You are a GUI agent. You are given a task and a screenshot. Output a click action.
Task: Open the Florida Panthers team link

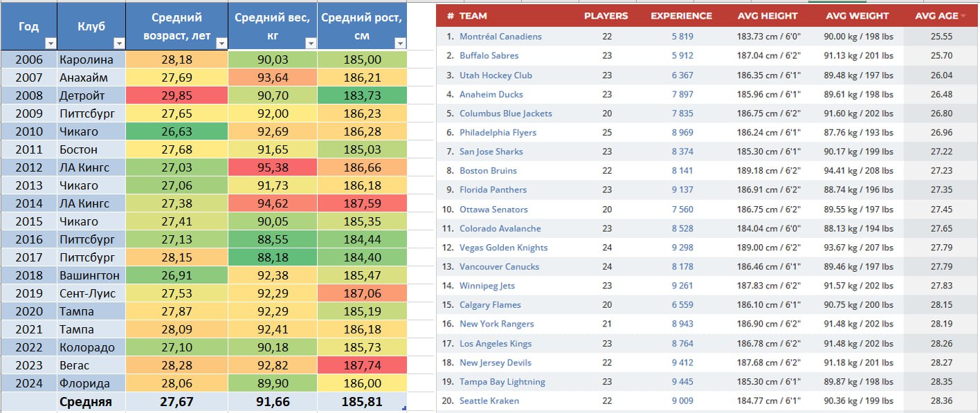tap(493, 190)
